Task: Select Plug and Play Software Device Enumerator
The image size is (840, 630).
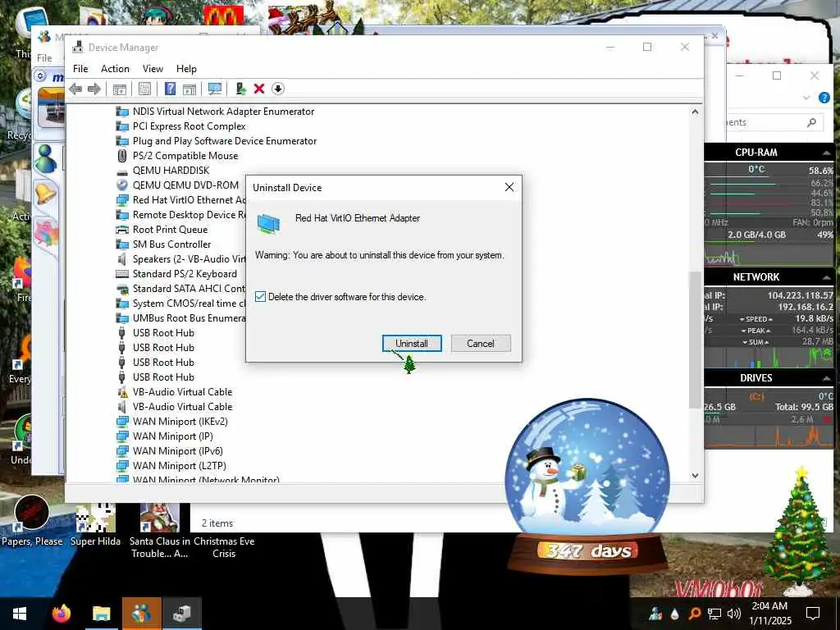Action: point(225,141)
